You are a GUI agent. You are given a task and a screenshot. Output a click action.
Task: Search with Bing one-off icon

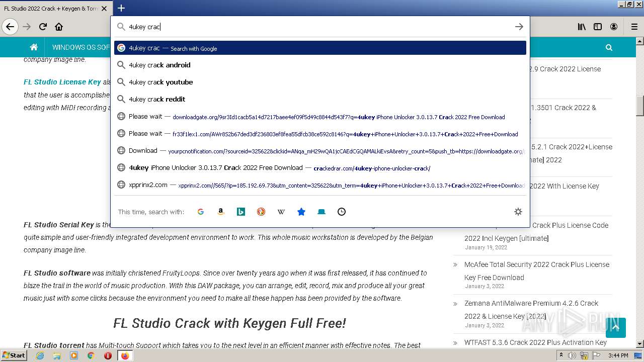[x=241, y=212]
